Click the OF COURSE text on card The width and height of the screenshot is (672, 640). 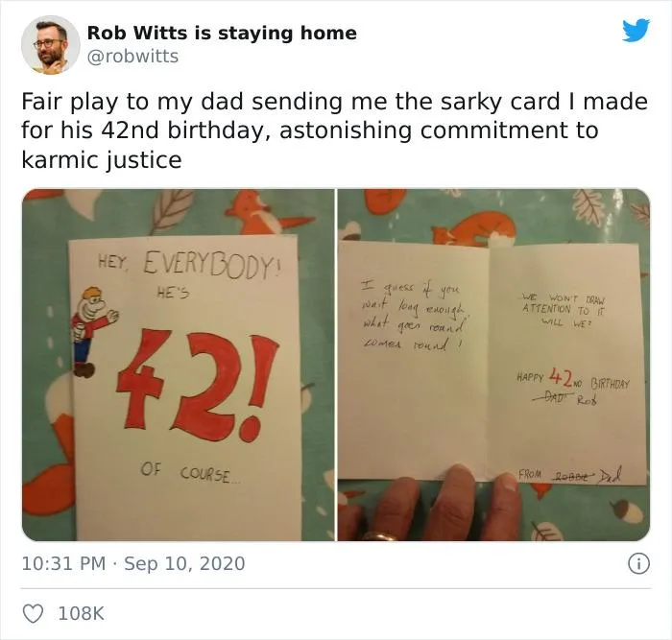(x=189, y=472)
